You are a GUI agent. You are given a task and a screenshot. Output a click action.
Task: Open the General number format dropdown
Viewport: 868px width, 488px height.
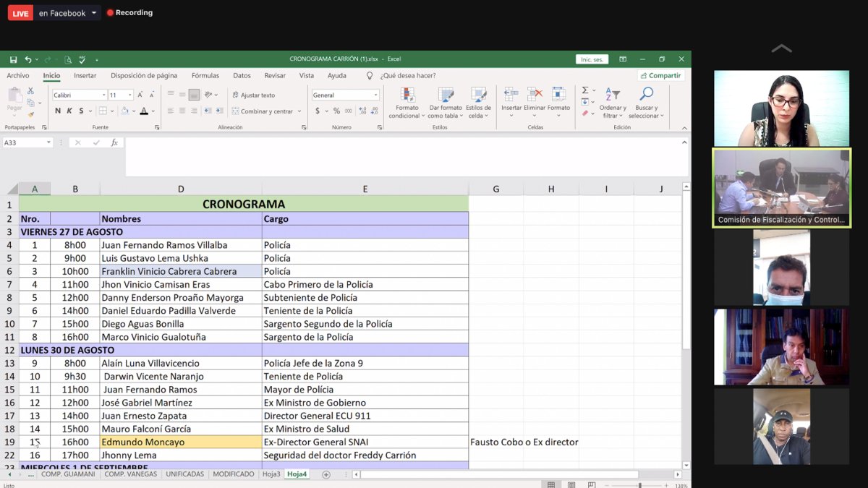coord(375,95)
